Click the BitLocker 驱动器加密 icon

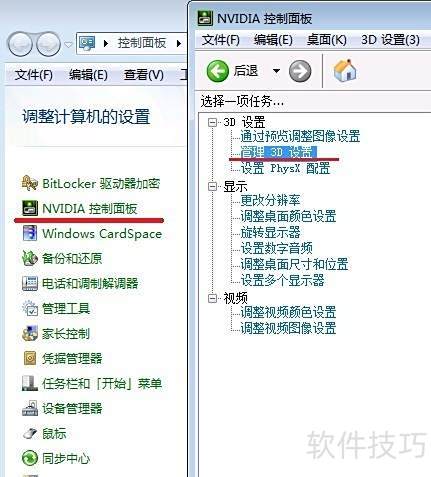pos(29,183)
